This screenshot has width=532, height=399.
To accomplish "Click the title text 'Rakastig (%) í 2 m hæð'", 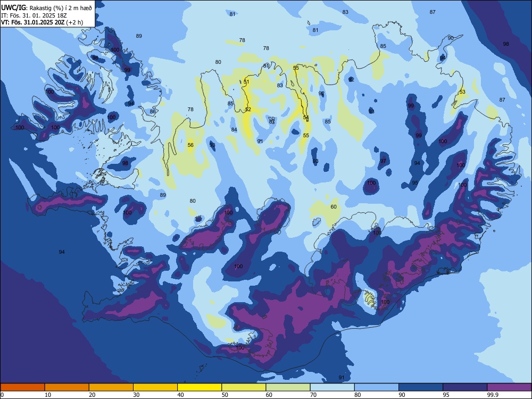I will pos(61,8).
